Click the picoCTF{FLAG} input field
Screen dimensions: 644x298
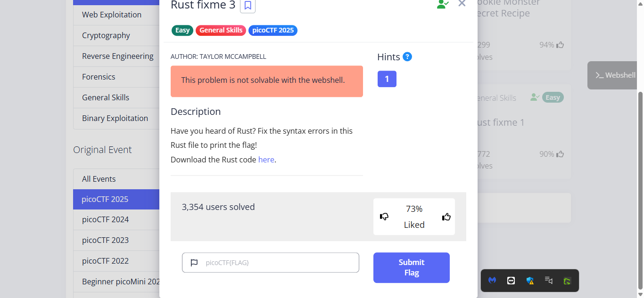tap(278, 263)
